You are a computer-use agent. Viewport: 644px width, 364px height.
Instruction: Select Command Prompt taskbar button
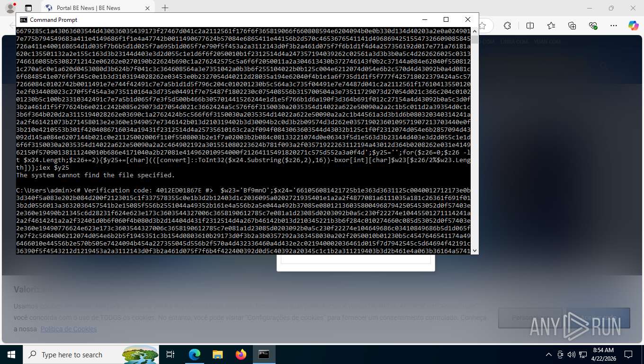[264, 355]
